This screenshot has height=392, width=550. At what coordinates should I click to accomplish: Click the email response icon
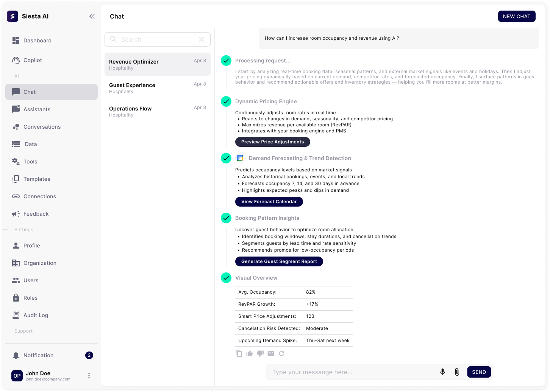(x=270, y=353)
